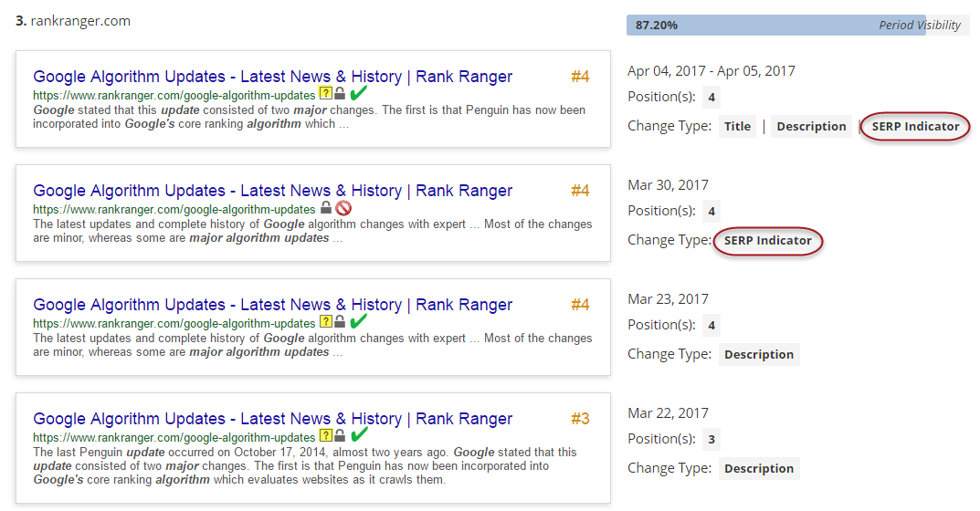Click the green rankranger.com URL in the Mar 22 result
Screen dimensions: 980x511
(x=174, y=438)
